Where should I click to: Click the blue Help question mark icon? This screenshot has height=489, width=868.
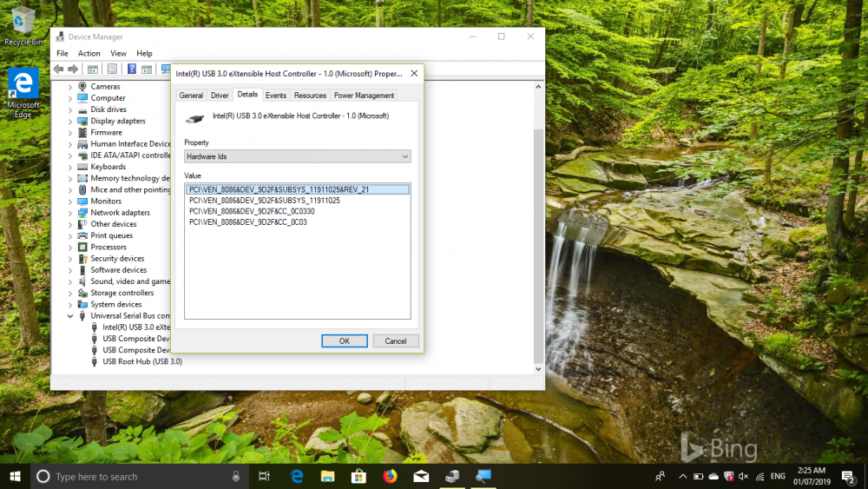(x=132, y=69)
